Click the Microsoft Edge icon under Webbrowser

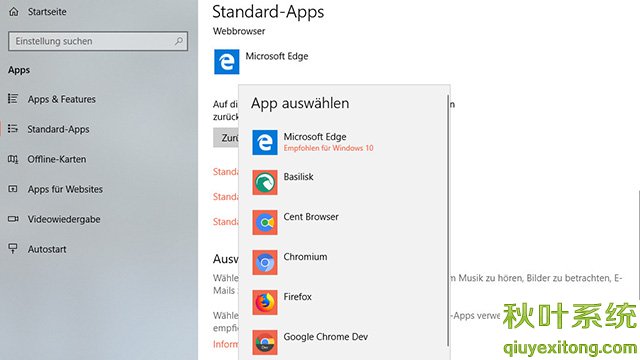(x=227, y=62)
